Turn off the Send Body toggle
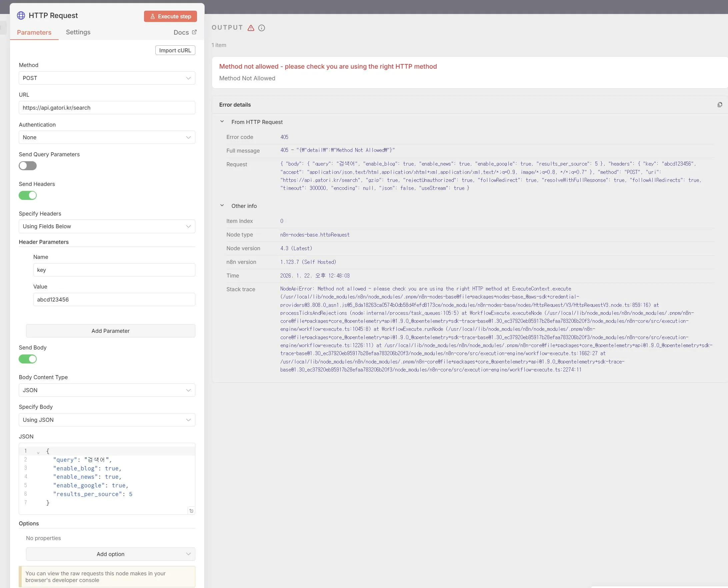The image size is (728, 588). point(28,359)
